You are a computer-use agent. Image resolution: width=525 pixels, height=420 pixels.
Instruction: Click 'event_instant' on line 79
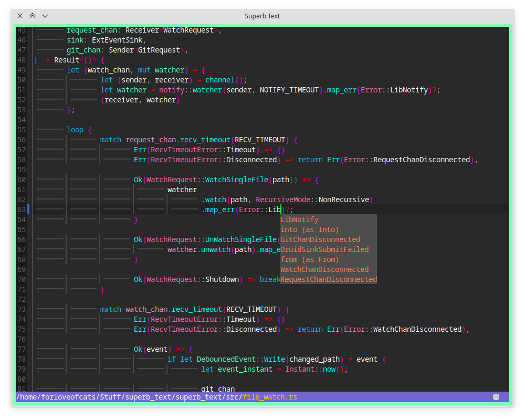click(245, 370)
